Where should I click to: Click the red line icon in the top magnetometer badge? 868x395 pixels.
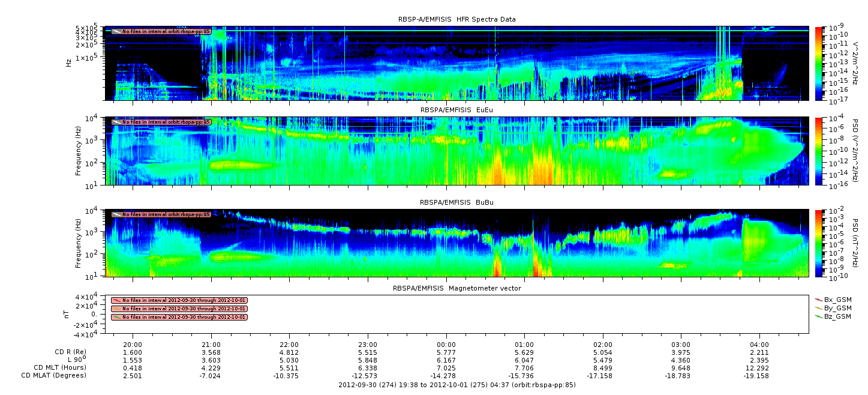click(116, 300)
